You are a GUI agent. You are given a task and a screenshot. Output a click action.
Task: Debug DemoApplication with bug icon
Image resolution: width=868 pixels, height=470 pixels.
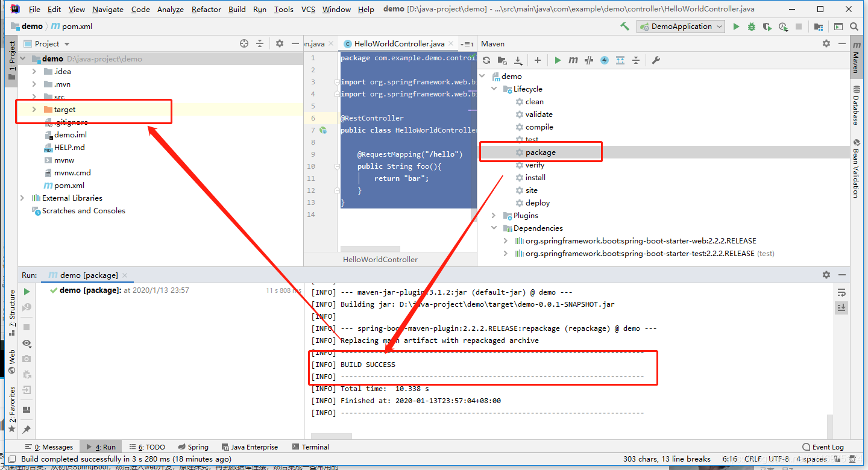pyautogui.click(x=752, y=27)
